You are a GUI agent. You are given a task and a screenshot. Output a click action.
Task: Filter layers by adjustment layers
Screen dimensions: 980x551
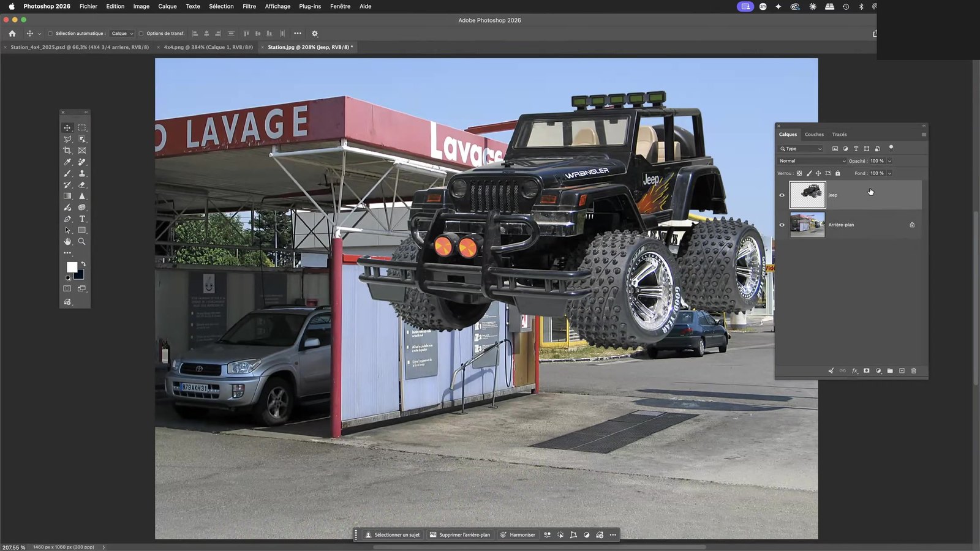coord(845,149)
